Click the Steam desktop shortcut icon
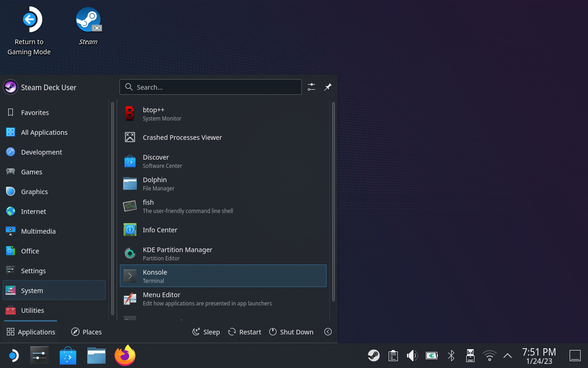 pos(88,21)
